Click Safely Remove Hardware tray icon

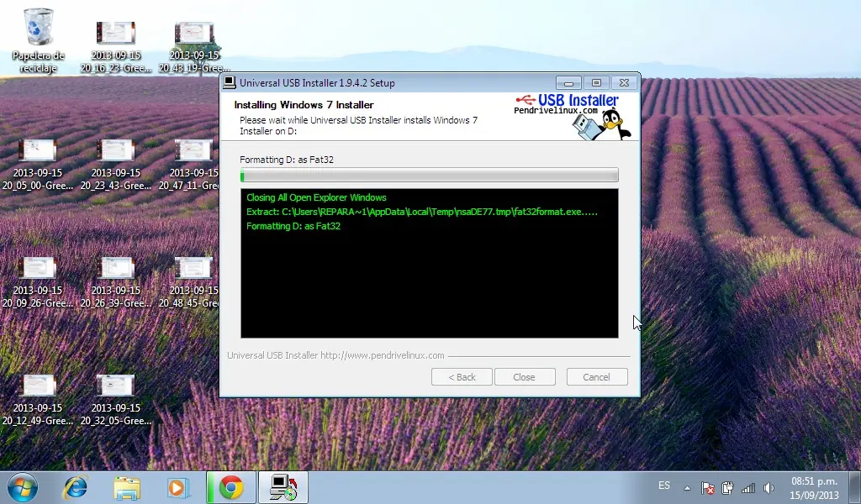click(727, 487)
